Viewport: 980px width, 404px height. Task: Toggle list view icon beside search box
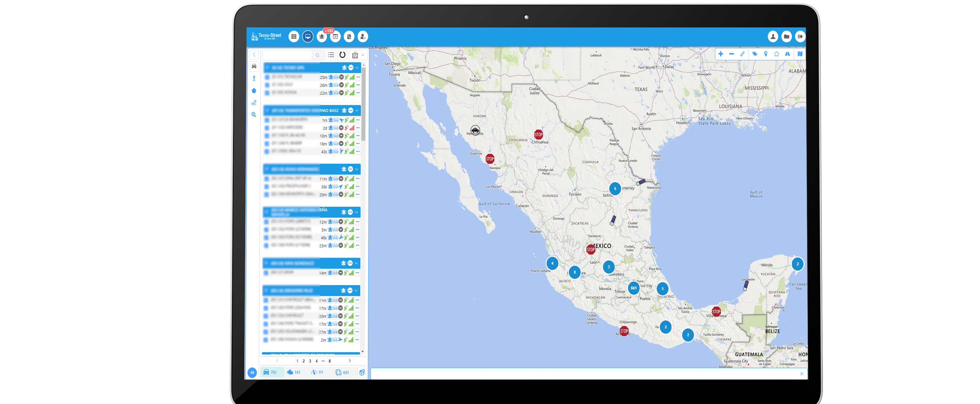point(331,55)
